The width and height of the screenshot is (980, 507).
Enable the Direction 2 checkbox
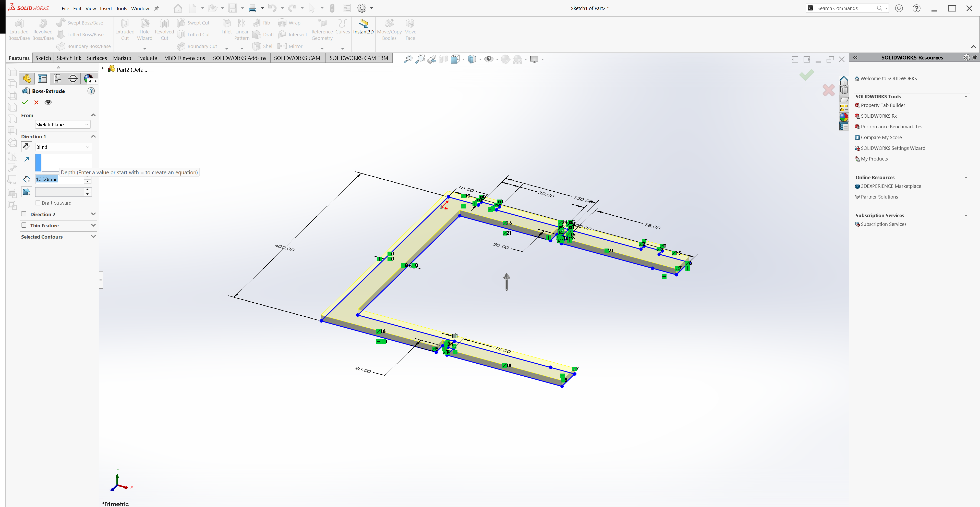tap(24, 214)
